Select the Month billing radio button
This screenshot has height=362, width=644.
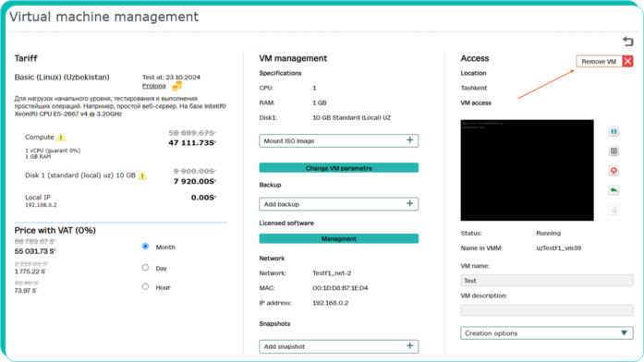click(145, 247)
